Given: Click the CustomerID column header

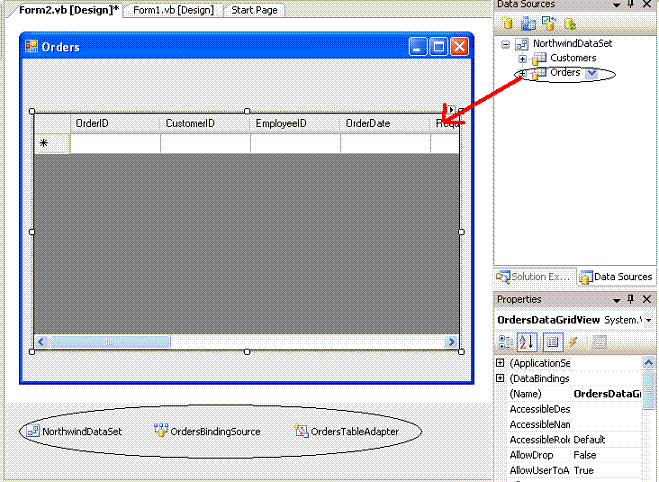Looking at the screenshot, I should [x=205, y=124].
